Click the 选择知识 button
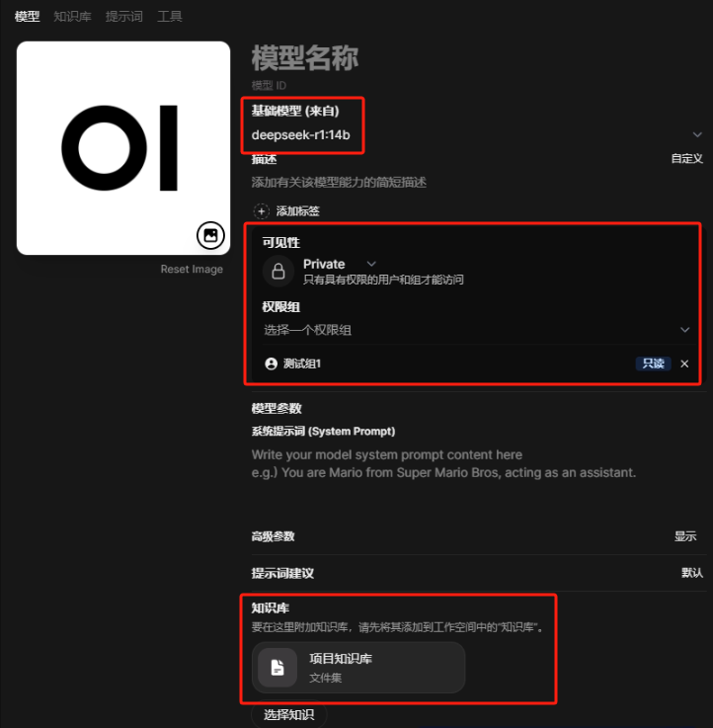This screenshot has width=713, height=728. pos(289,714)
